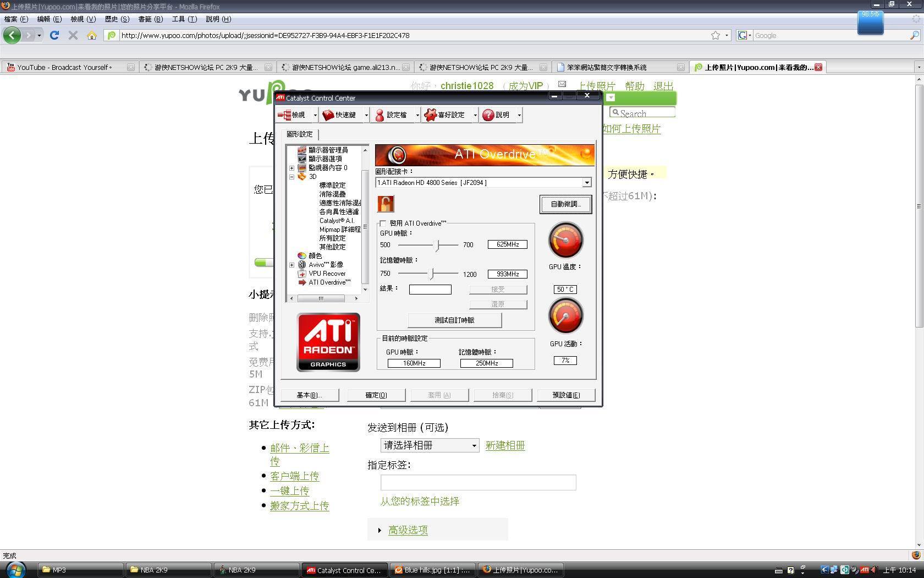Viewport: 924px width, 578px height.
Task: Click the 自動微調 auto-tune button
Action: (x=565, y=204)
